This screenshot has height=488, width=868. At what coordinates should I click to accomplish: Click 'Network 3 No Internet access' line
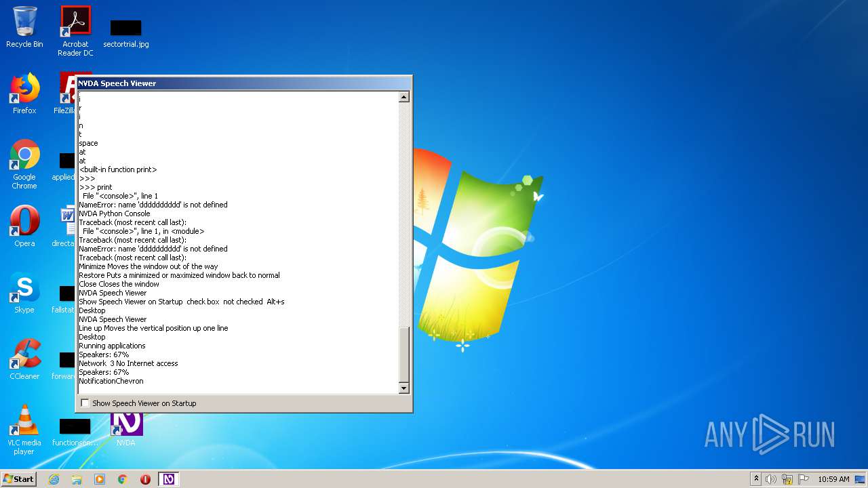128,363
